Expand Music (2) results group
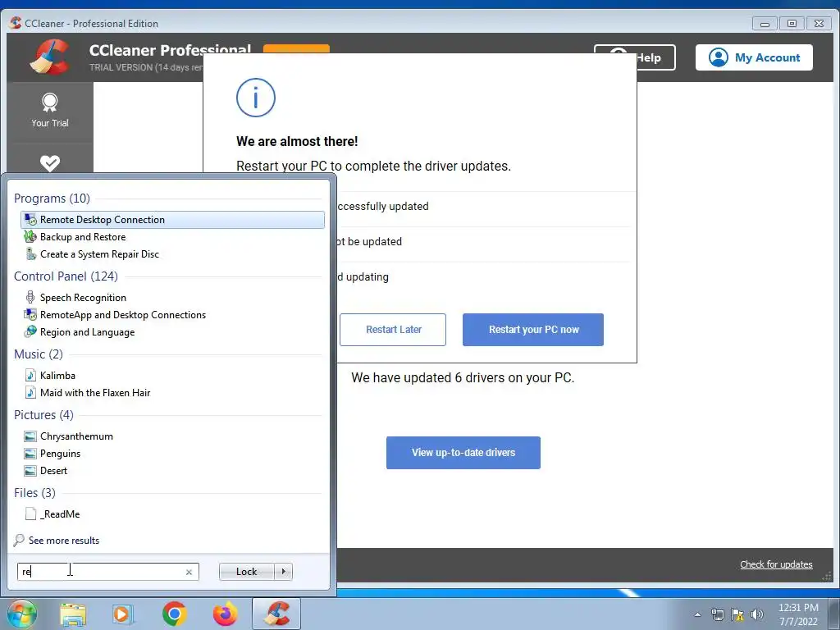 [38, 354]
